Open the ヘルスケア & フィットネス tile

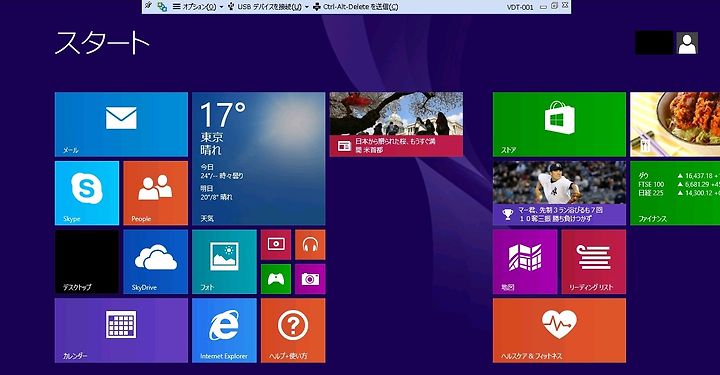coord(559,330)
